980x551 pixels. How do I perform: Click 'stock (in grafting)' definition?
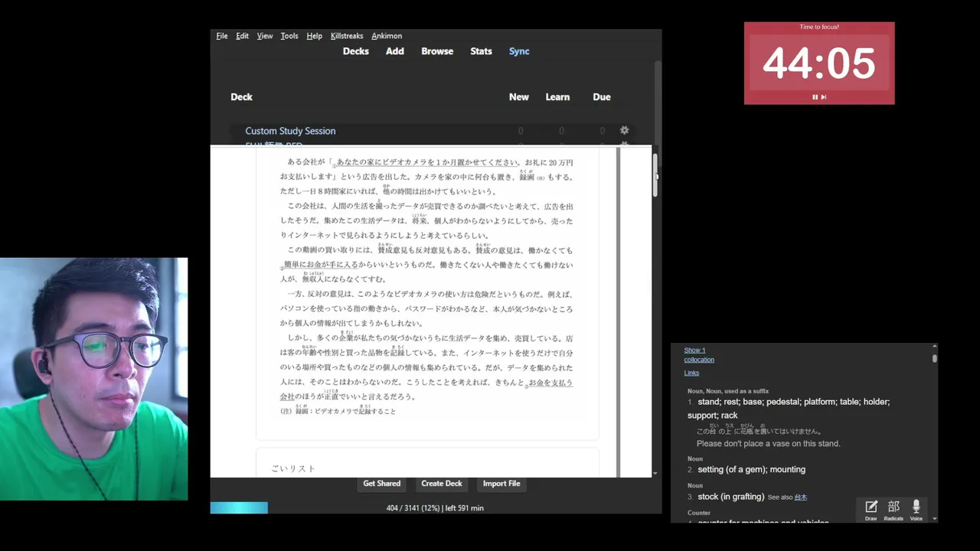coord(730,497)
